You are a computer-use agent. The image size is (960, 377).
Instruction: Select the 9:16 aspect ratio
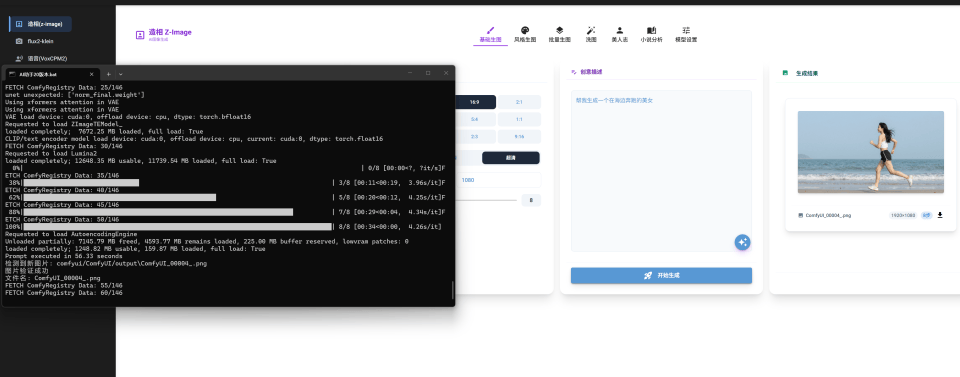(x=519, y=136)
